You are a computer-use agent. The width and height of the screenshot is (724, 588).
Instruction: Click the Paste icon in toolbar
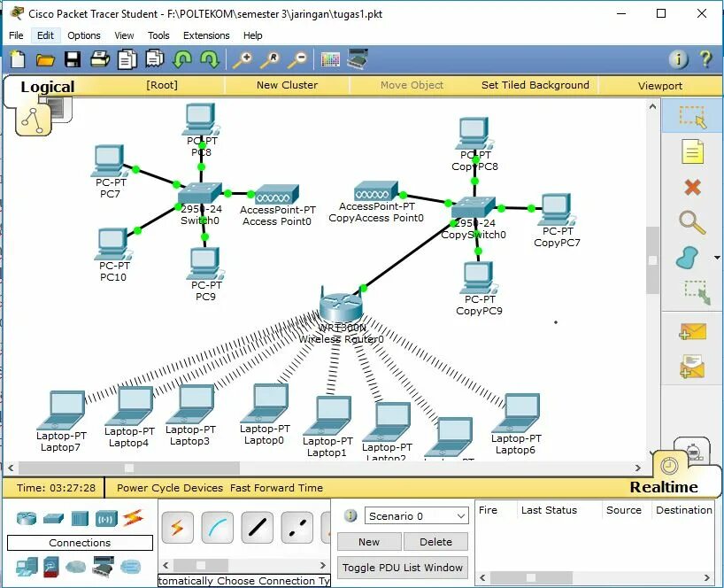click(x=155, y=59)
